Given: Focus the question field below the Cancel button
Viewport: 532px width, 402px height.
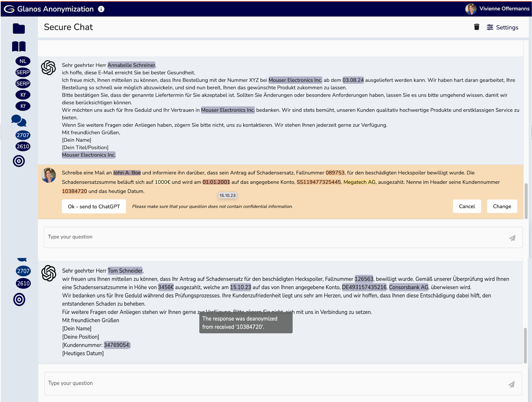Looking at the screenshot, I should (283, 237).
